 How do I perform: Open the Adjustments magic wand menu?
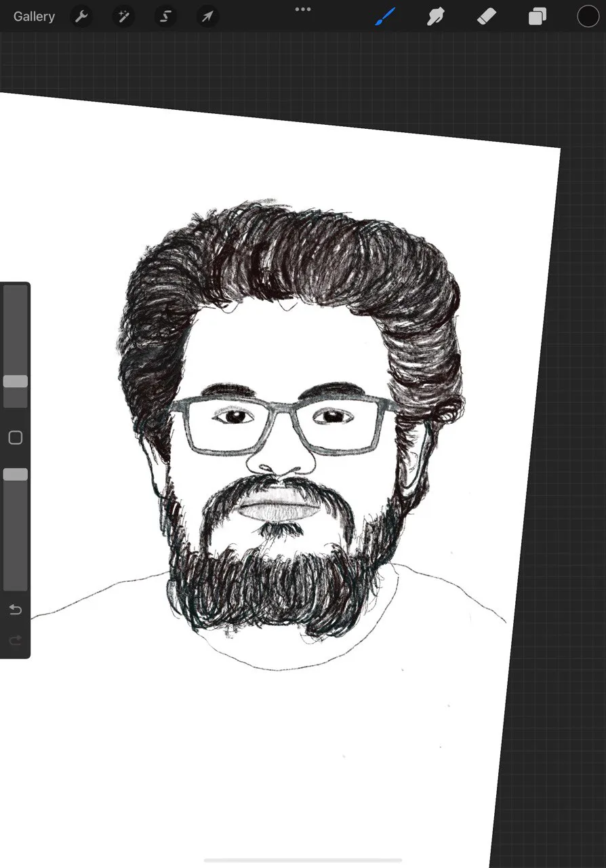click(123, 16)
